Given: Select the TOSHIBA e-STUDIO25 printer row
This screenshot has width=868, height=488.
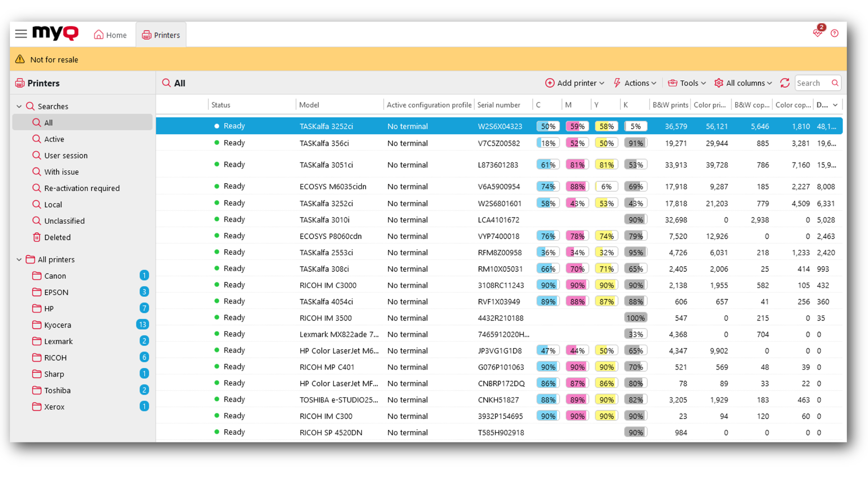Looking at the screenshot, I should click(x=499, y=399).
